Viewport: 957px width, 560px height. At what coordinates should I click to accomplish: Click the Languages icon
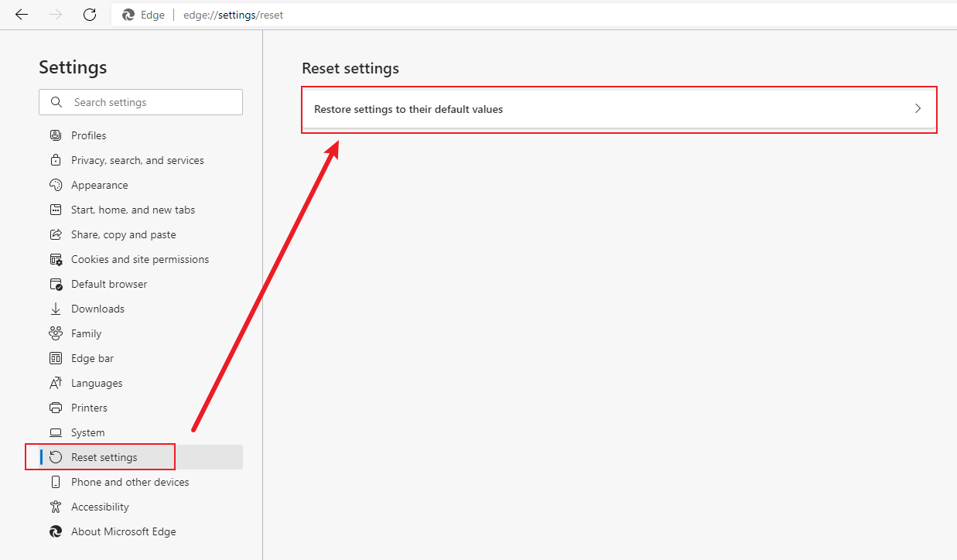tap(56, 383)
